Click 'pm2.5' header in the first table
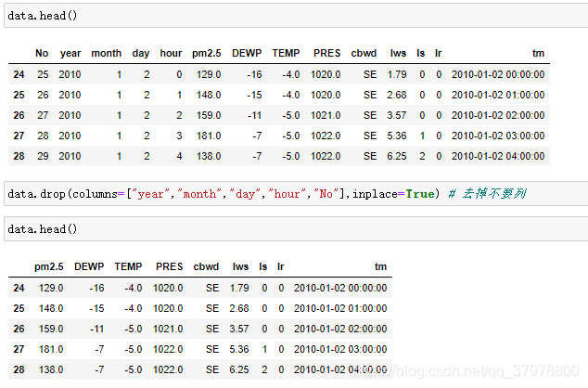This screenshot has width=588, height=388. (x=207, y=53)
